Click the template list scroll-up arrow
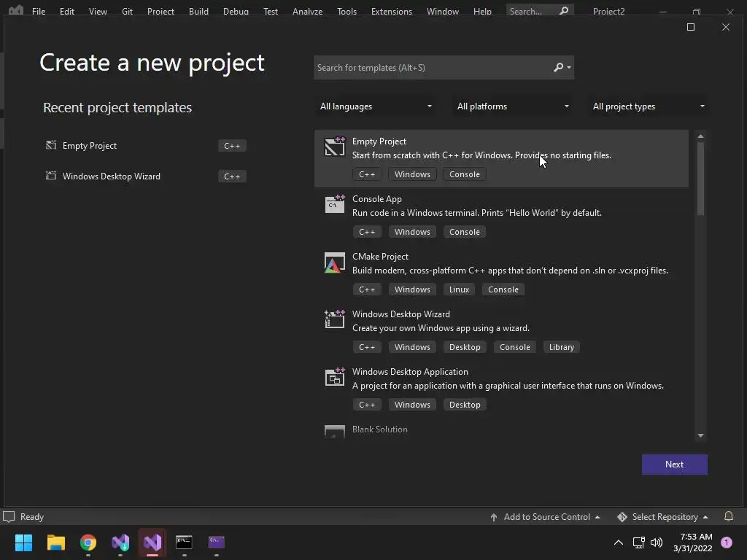Screen dimensions: 747x560 (x=700, y=136)
